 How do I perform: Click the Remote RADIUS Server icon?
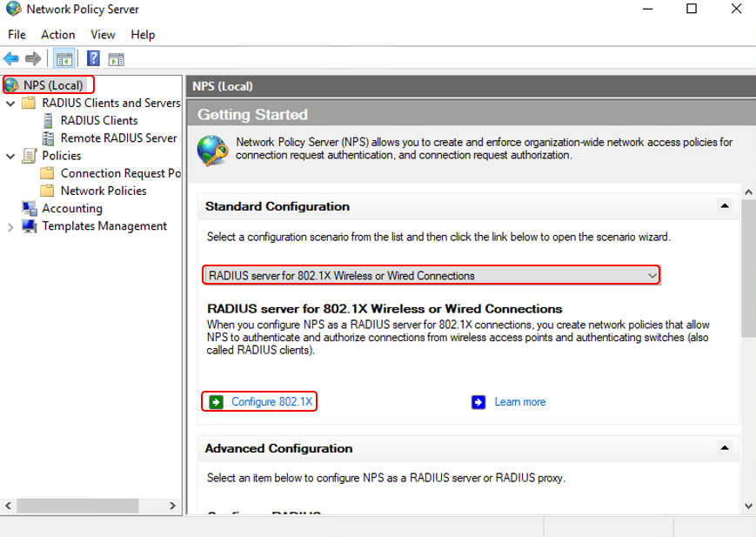pos(48,138)
